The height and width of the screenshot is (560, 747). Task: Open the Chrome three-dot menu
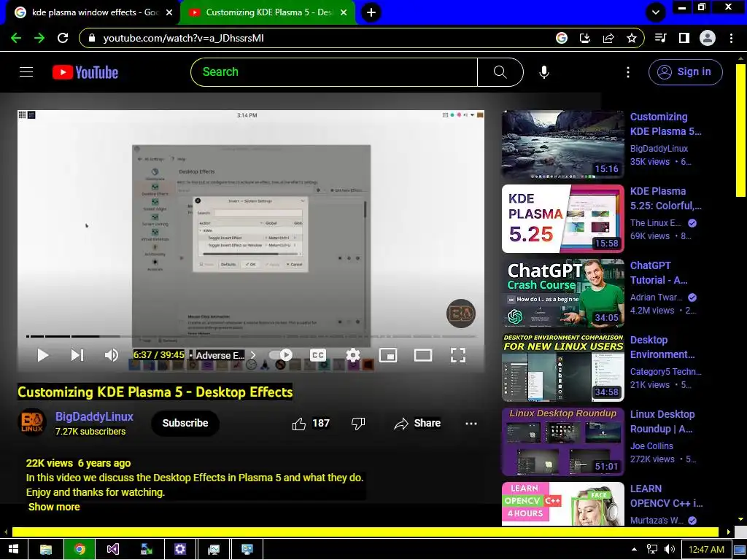click(731, 38)
